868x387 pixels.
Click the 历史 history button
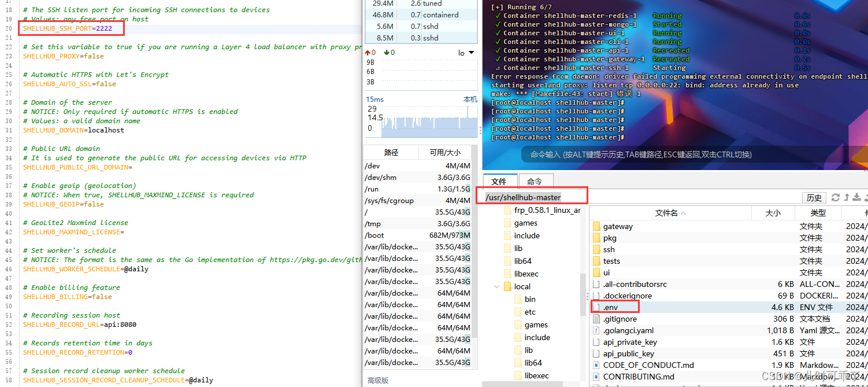[814, 197]
